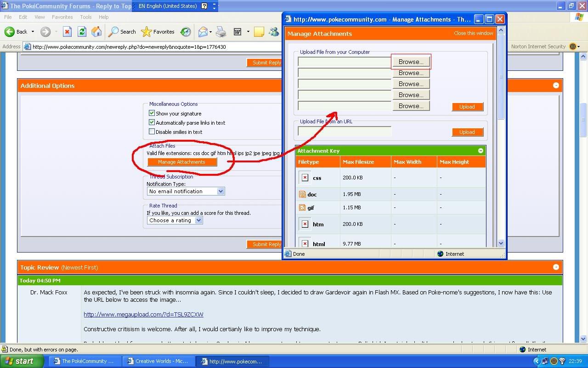Viewport: 588px width, 368px height.
Task: Click the Refresh page icon
Action: click(x=82, y=32)
